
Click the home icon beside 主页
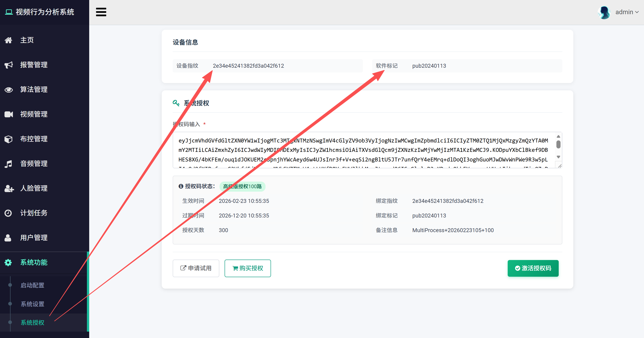point(8,40)
